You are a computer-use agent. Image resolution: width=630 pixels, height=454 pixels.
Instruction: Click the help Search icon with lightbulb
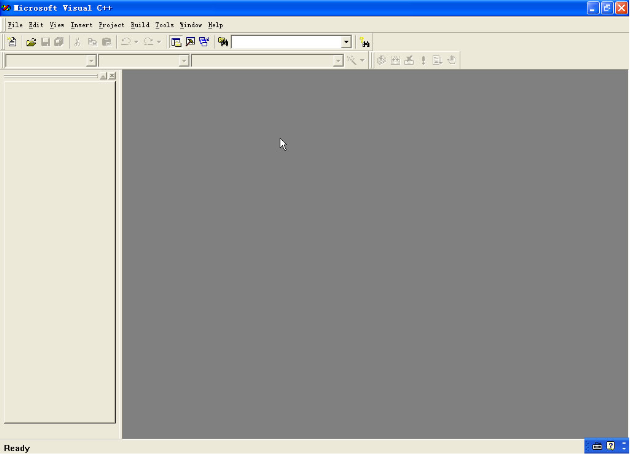coord(364,42)
